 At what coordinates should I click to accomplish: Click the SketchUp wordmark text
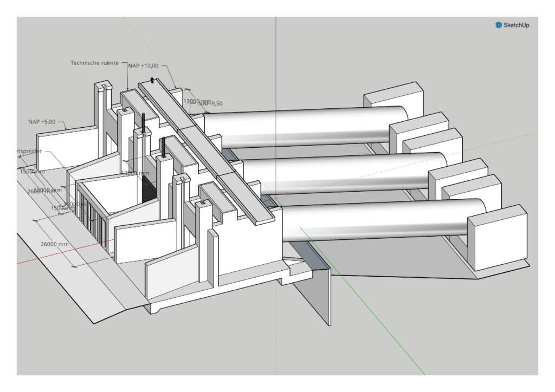pos(515,25)
